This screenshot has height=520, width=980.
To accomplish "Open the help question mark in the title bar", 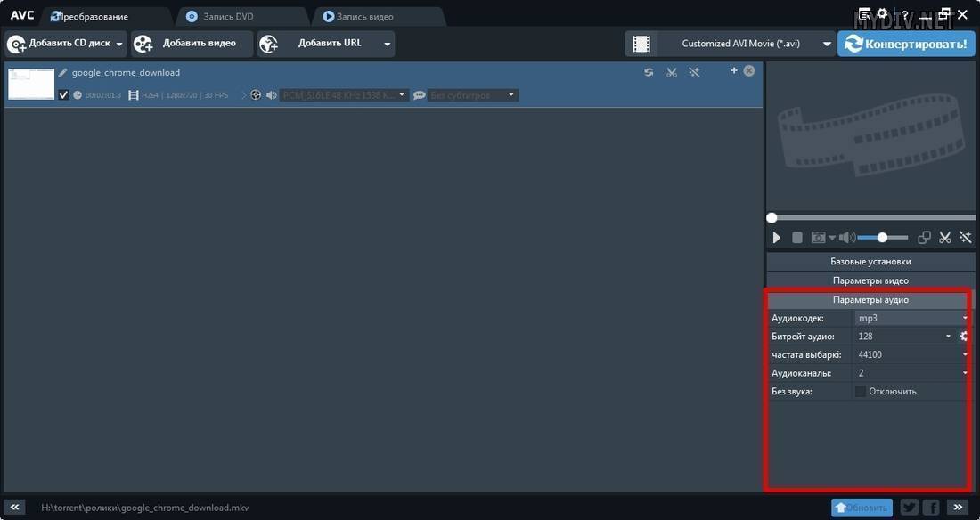I will (x=903, y=15).
